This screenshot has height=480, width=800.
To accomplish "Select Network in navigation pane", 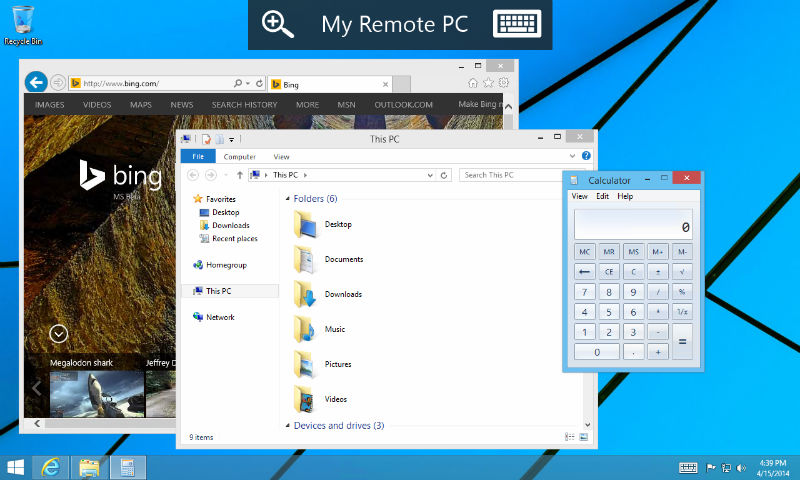I will pyautogui.click(x=220, y=317).
